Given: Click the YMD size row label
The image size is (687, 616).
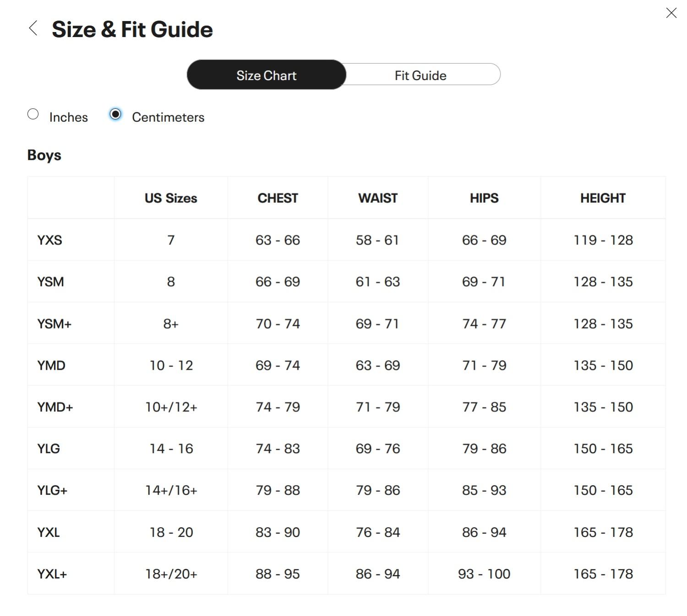Looking at the screenshot, I should point(51,366).
